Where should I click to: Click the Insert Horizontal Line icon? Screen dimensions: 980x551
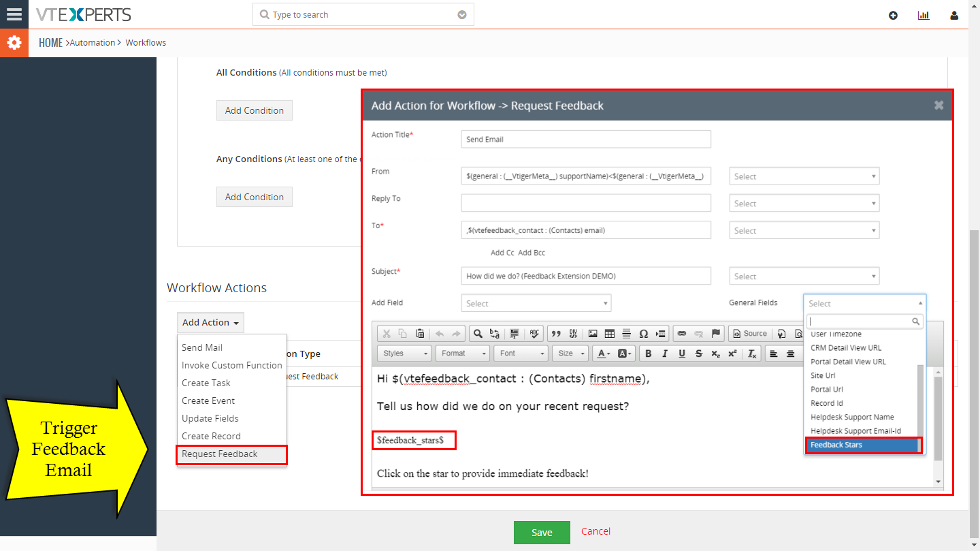[626, 334]
